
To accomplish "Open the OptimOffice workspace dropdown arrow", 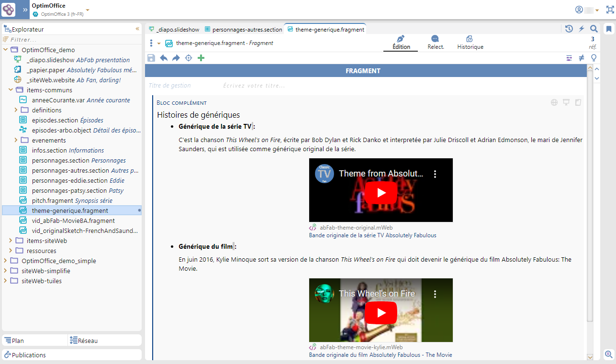I will click(x=88, y=10).
